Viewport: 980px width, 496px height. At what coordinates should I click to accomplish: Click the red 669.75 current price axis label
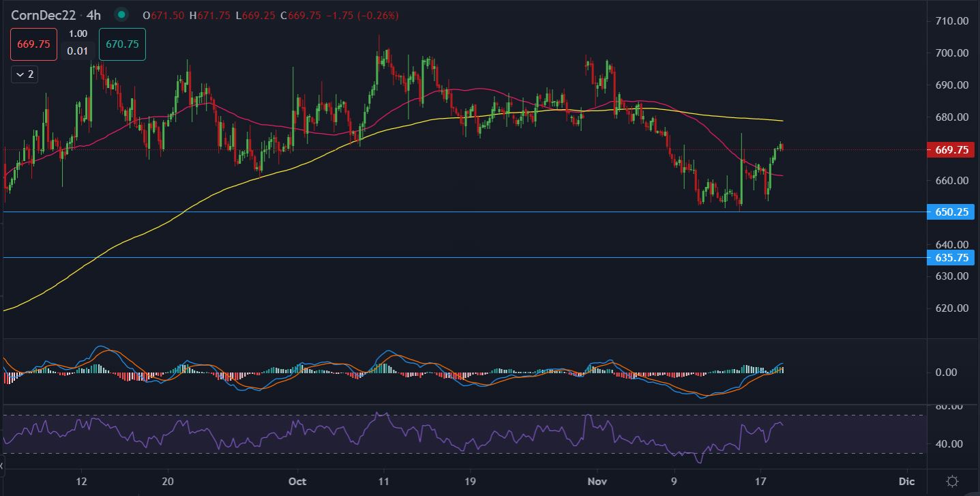951,150
